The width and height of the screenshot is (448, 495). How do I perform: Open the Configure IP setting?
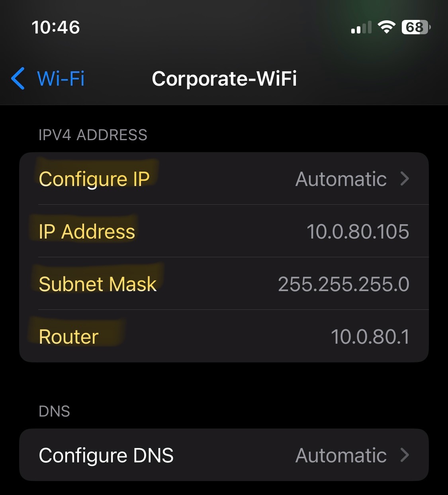[224, 179]
